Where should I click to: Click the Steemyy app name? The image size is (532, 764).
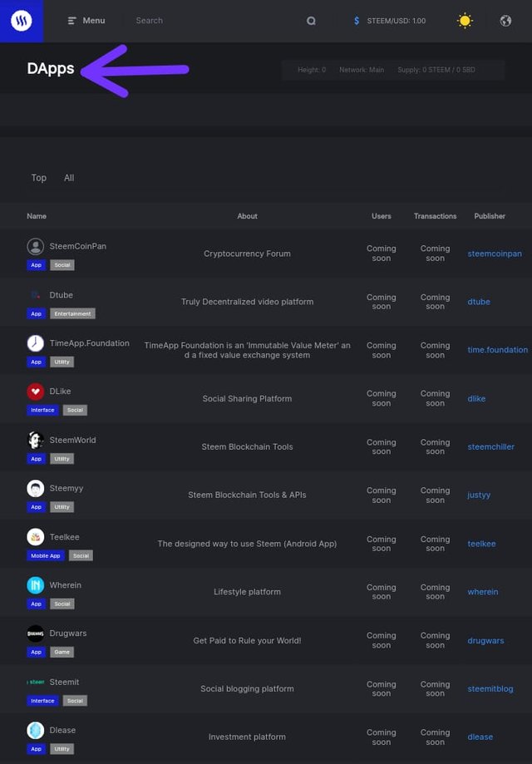(66, 488)
